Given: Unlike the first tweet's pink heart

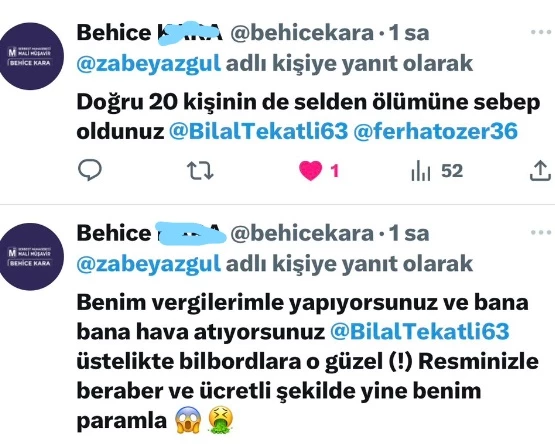Looking at the screenshot, I should 310,171.
